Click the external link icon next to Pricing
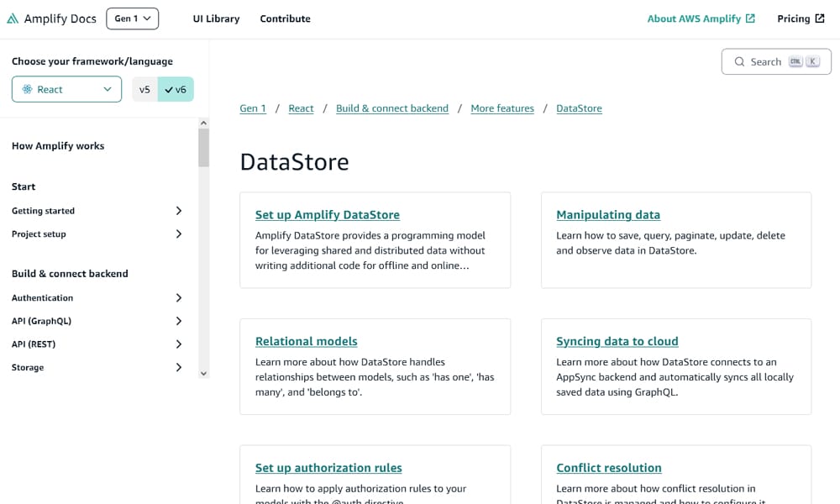The image size is (840, 504). [x=819, y=18]
